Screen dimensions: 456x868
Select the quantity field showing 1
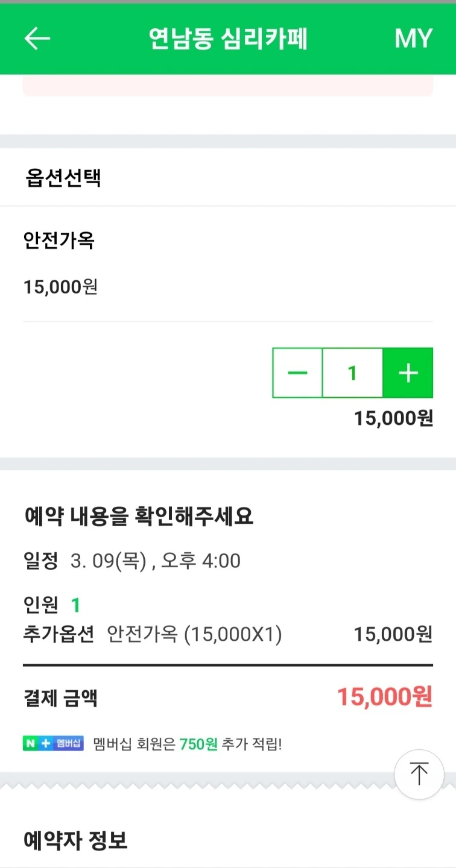[352, 373]
